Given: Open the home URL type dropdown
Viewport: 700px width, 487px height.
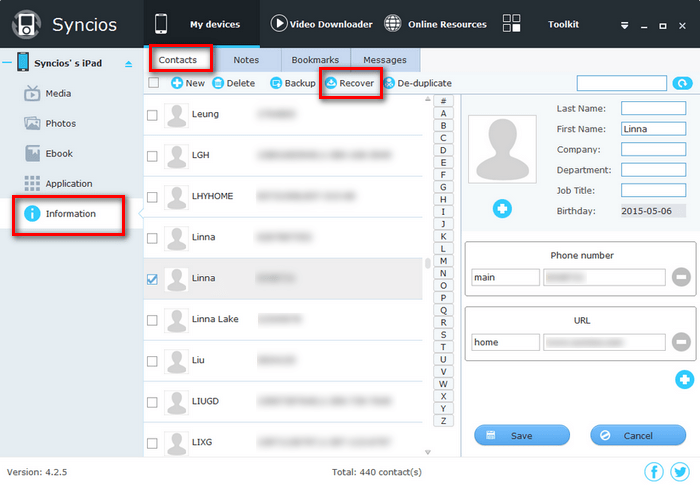Looking at the screenshot, I should (505, 342).
